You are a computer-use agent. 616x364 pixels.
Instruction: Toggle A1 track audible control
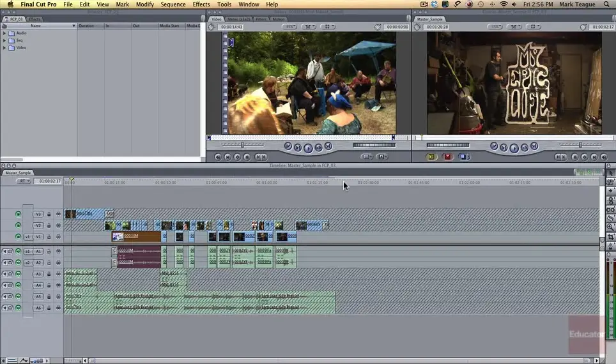coord(18,252)
